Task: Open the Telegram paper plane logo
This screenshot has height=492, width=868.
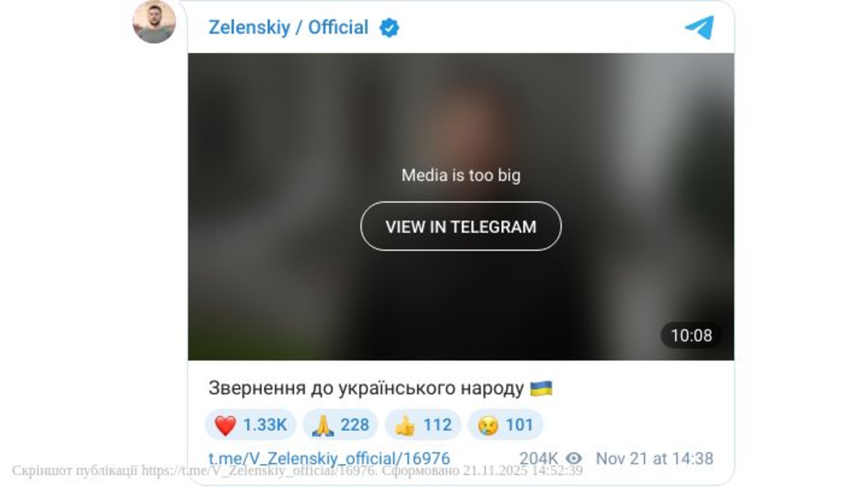Action: click(699, 27)
